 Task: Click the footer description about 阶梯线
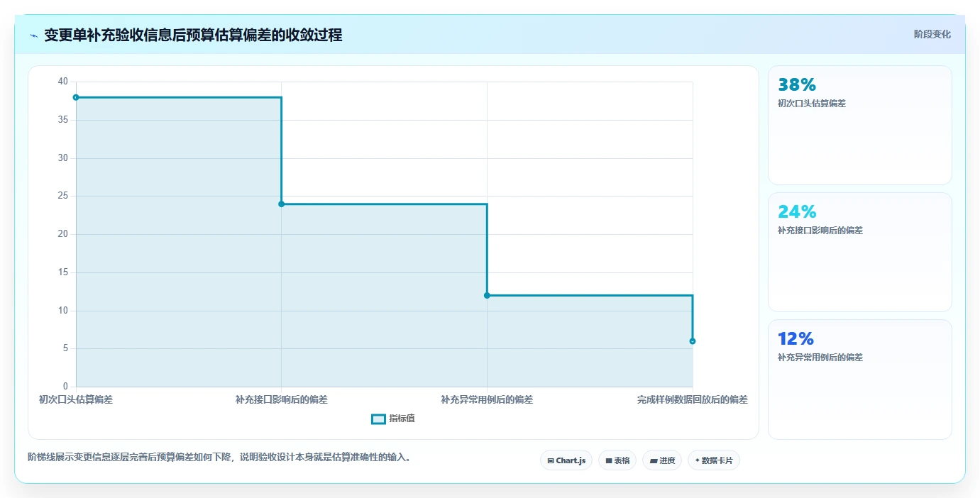coord(219,457)
